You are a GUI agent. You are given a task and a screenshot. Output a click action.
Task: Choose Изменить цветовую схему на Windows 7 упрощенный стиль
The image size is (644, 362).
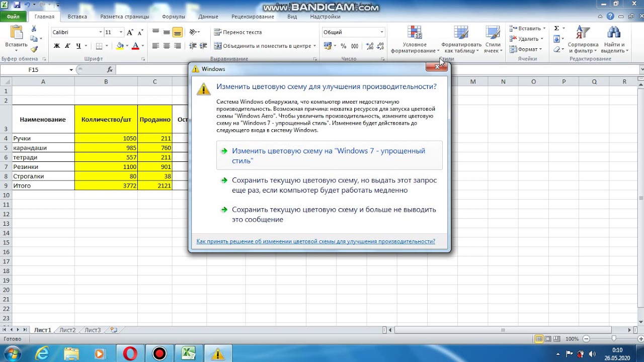329,155
